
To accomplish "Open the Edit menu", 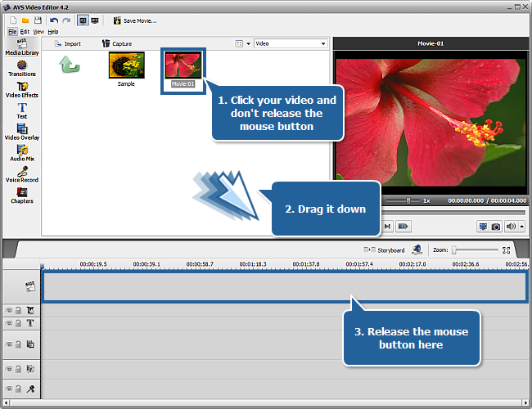I will tap(25, 32).
